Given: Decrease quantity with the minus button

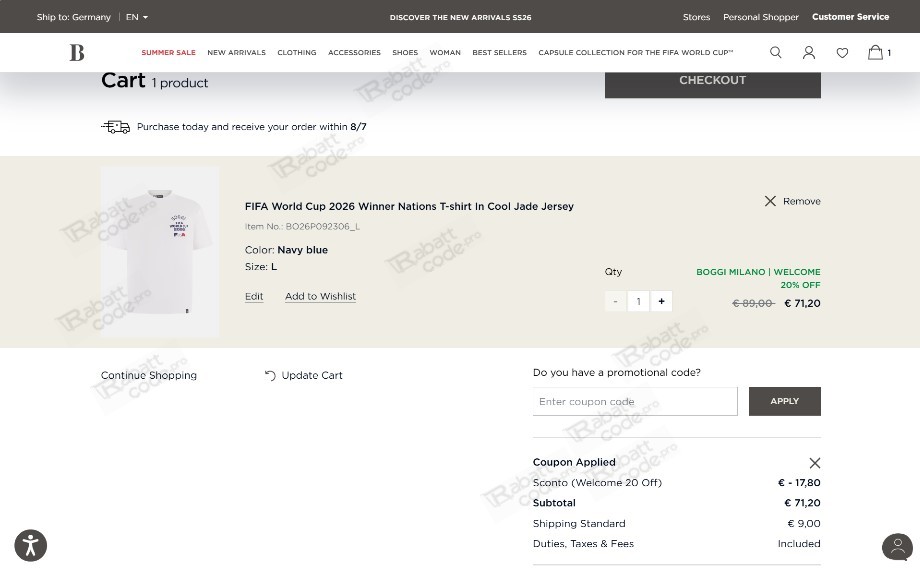Looking at the screenshot, I should pyautogui.click(x=615, y=301).
